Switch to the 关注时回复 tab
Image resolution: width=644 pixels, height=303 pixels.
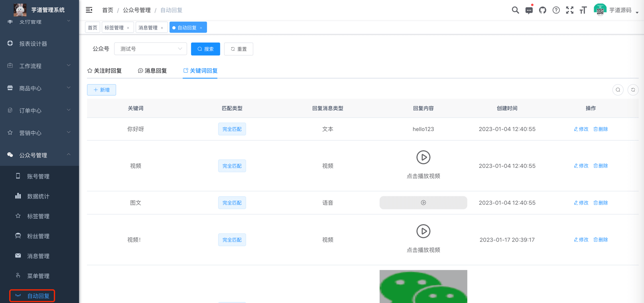click(x=104, y=71)
